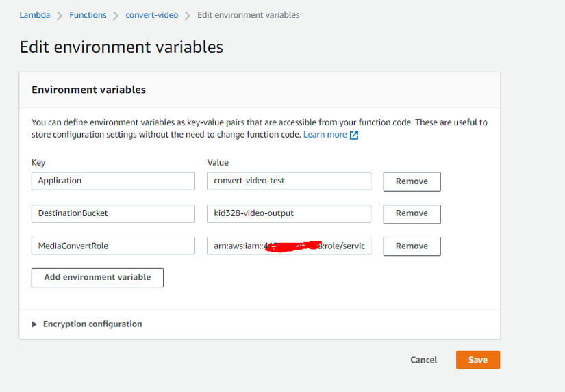Save the environment variables
Image resolution: width=565 pixels, height=392 pixels.
tap(477, 360)
